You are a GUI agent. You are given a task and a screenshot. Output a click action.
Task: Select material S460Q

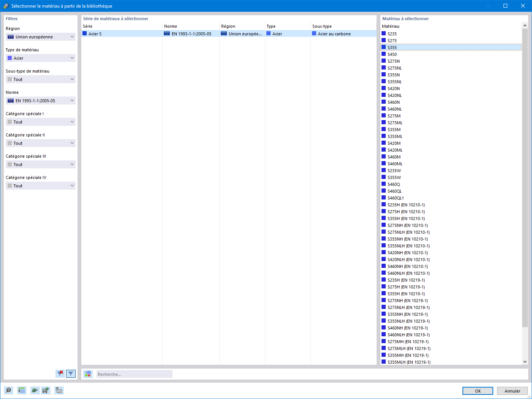[x=451, y=184]
